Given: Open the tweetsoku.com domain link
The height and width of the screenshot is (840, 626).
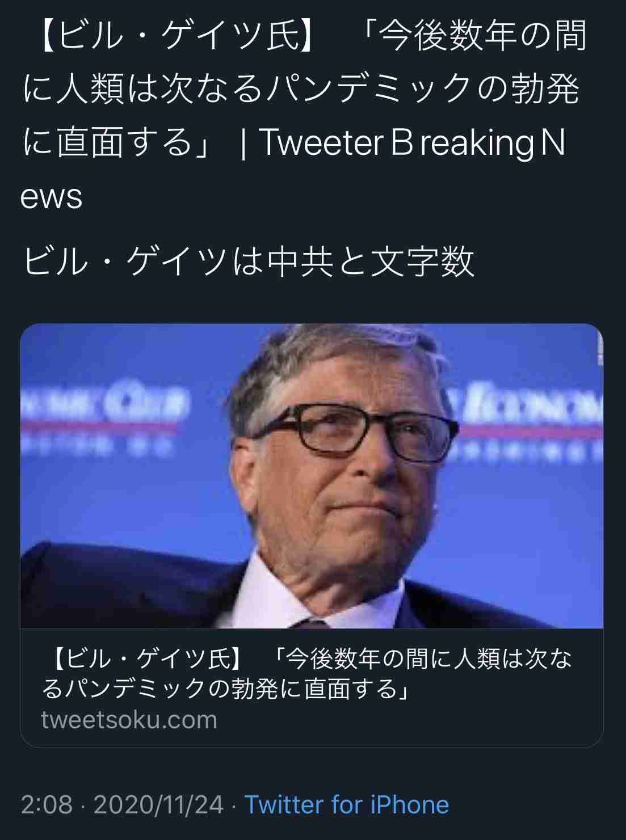Looking at the screenshot, I should click(x=129, y=720).
